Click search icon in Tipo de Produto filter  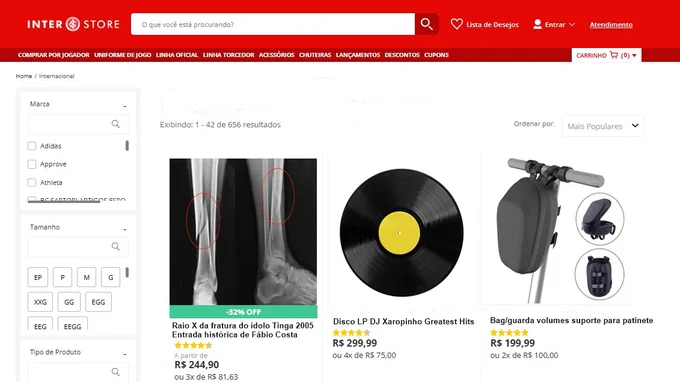click(115, 372)
